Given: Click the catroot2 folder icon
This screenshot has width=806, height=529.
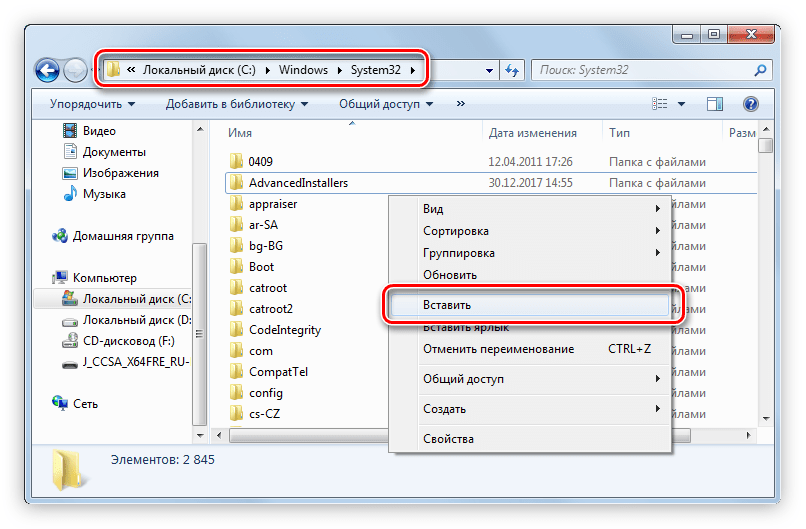Looking at the screenshot, I should [x=236, y=308].
